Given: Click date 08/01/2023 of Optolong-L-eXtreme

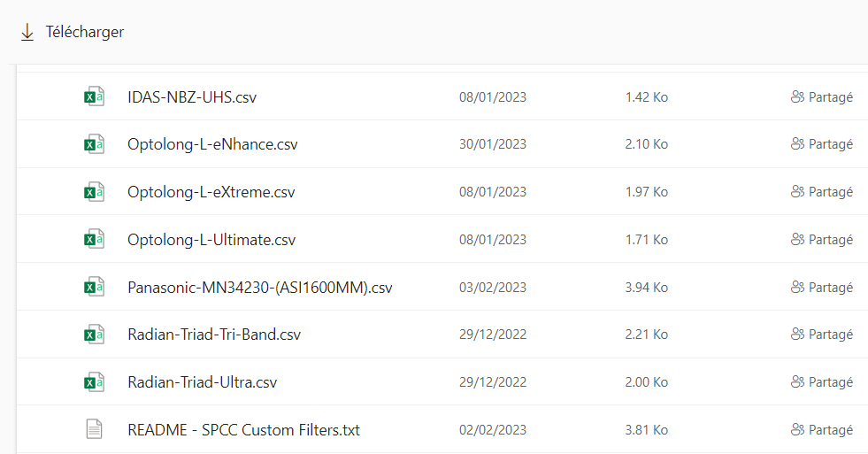Looking at the screenshot, I should coord(493,191).
